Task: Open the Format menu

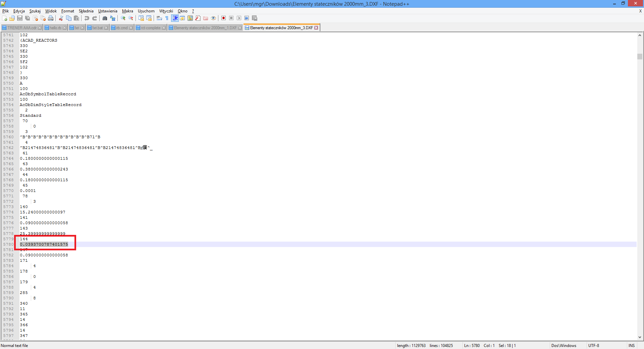Action: point(67,11)
